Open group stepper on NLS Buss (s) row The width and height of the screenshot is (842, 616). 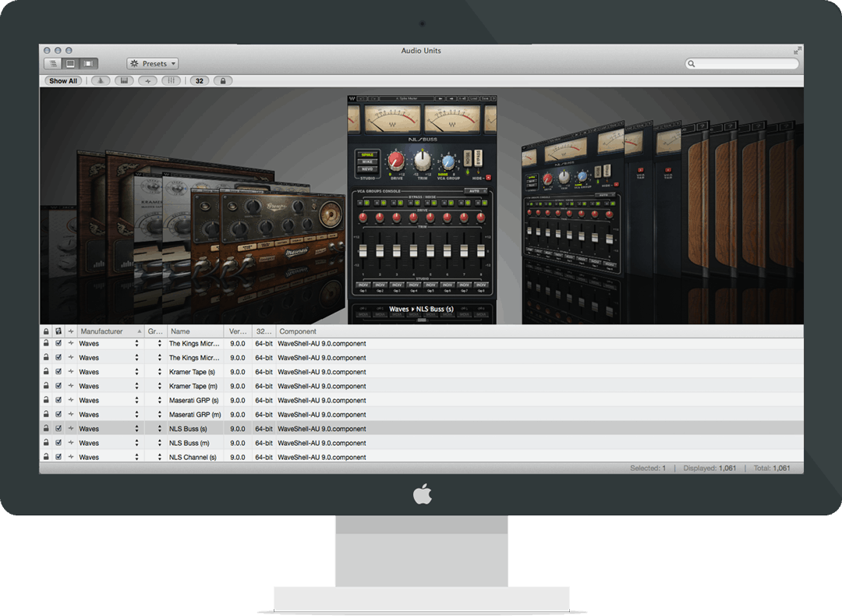pos(160,429)
